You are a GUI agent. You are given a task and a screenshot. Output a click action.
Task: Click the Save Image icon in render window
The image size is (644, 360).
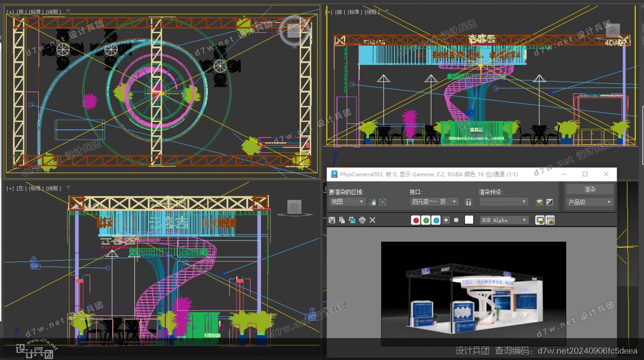(x=332, y=220)
